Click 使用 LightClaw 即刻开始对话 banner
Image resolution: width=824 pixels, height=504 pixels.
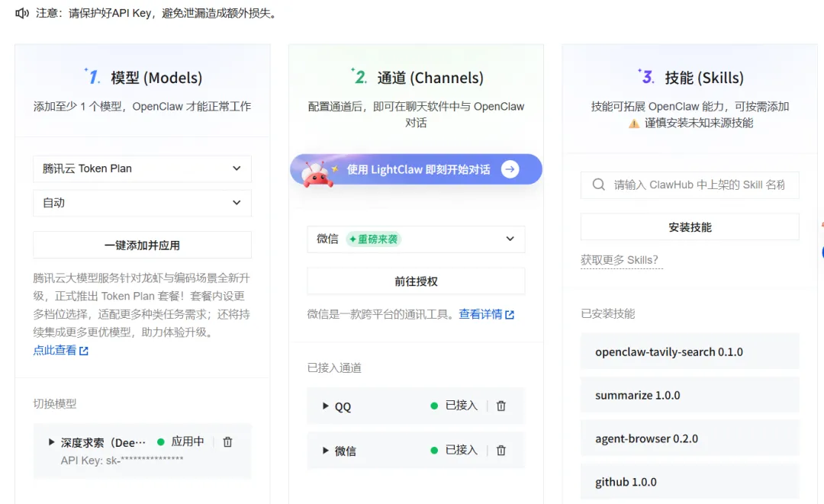point(417,169)
